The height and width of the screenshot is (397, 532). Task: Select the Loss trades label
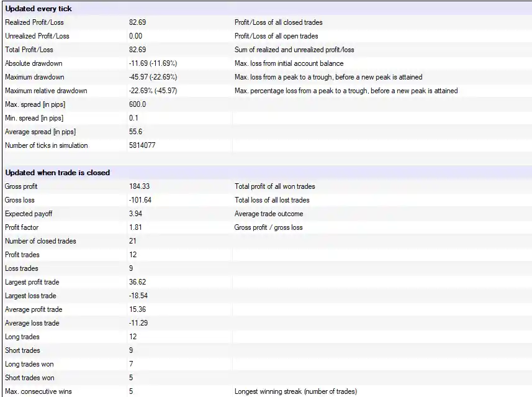(21, 268)
